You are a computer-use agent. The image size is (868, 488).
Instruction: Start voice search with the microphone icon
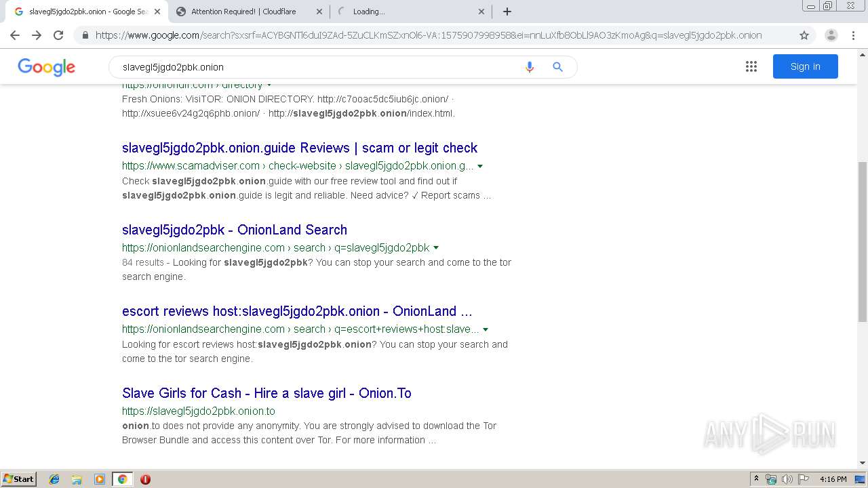pos(530,67)
